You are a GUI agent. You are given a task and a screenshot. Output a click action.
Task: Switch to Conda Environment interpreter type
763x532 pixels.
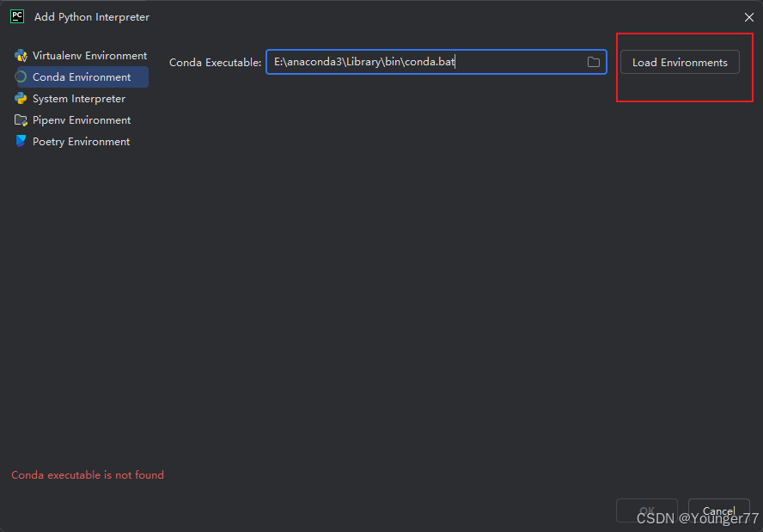click(82, 76)
